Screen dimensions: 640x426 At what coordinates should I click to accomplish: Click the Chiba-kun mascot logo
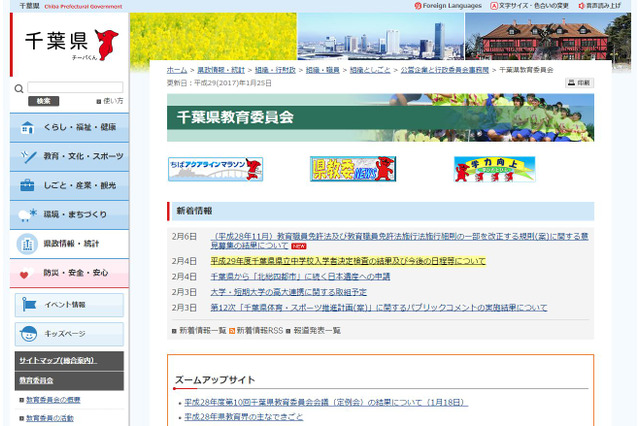click(107, 44)
